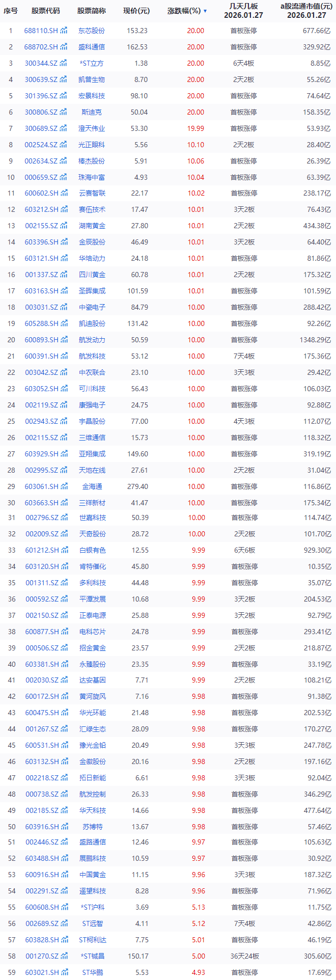The image size is (336, 980).
Task: Open the 中国黄金 stock link
Action: (x=92, y=875)
